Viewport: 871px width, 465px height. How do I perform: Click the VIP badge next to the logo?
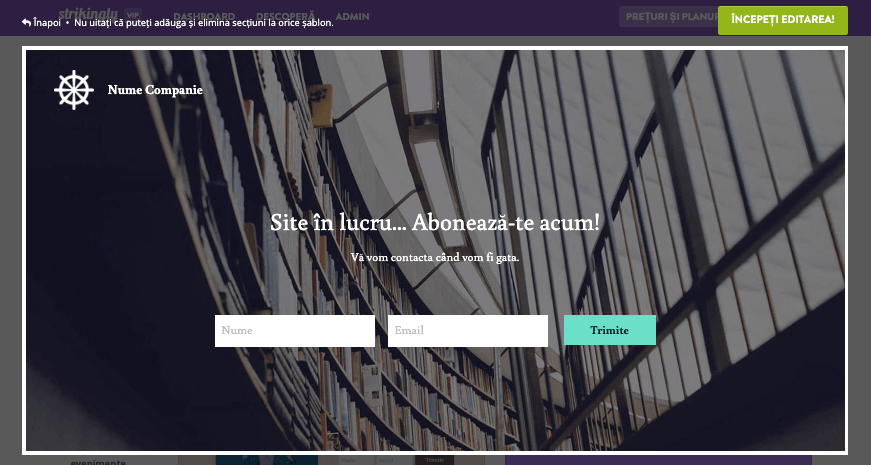[x=132, y=14]
